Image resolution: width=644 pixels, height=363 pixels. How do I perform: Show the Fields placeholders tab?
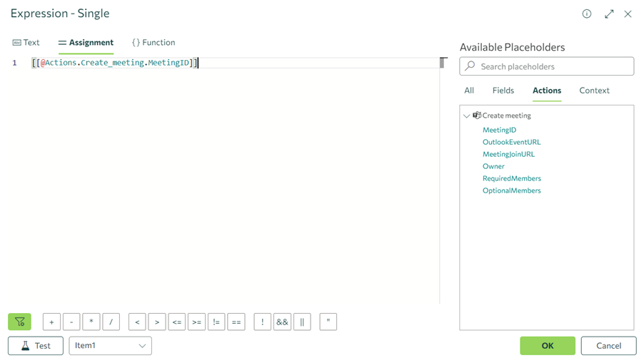click(x=503, y=91)
